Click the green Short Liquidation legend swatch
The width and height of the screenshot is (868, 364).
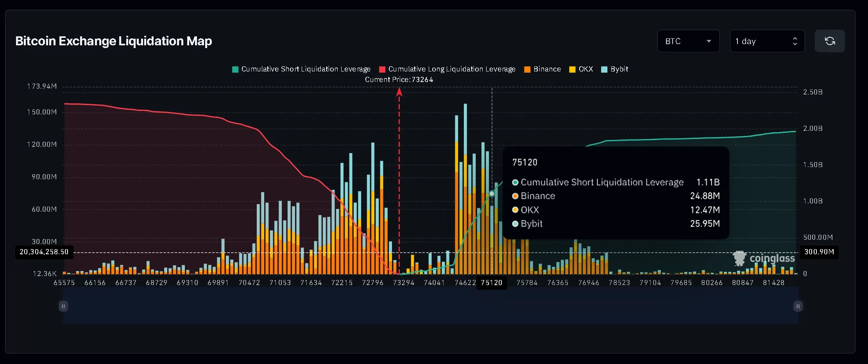(x=235, y=70)
